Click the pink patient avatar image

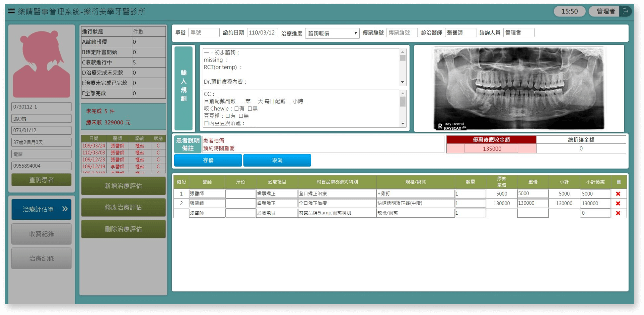(42, 64)
